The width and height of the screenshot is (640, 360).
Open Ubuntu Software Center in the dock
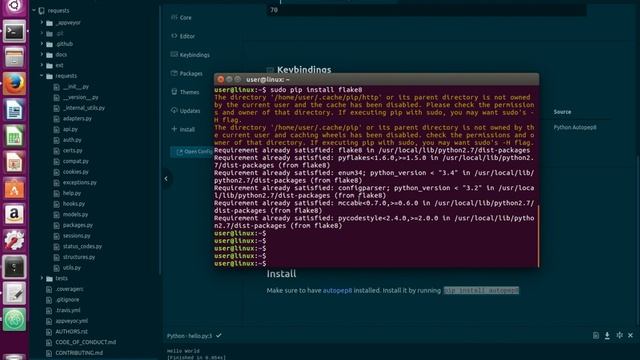14,189
